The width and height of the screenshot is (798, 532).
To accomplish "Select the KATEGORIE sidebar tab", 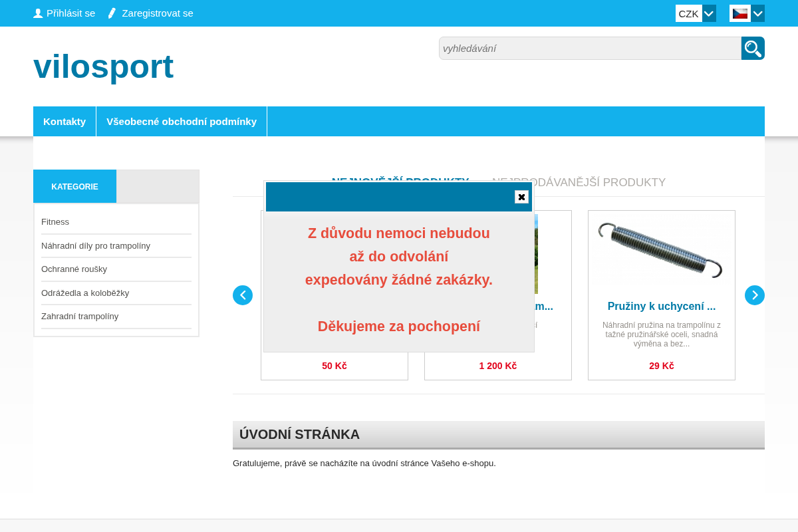I will click(x=74, y=186).
